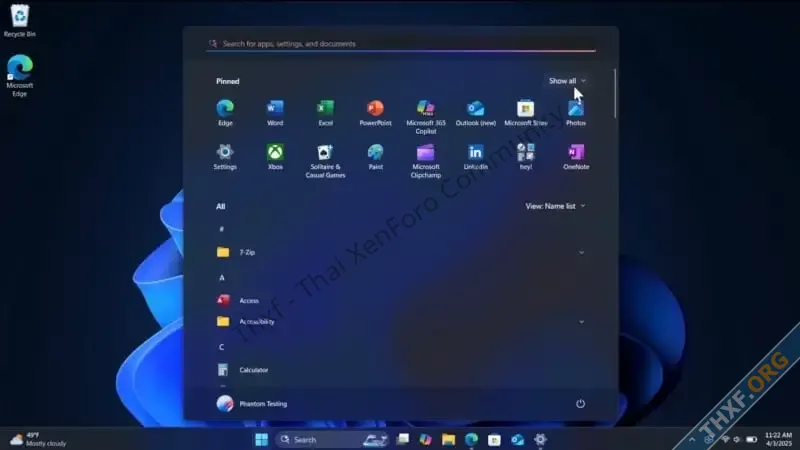Screen dimensions: 800x450
Task: Open network and battery quick settings
Action: click(738, 439)
